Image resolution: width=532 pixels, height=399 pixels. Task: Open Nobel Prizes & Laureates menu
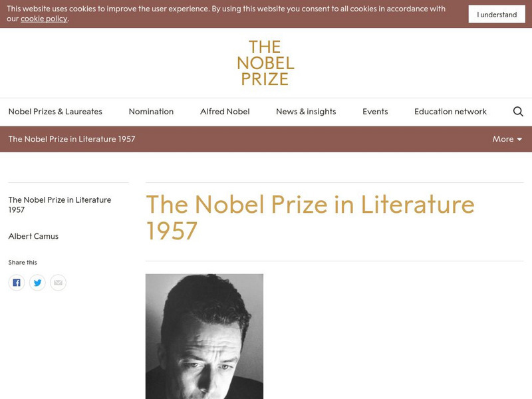click(x=55, y=112)
